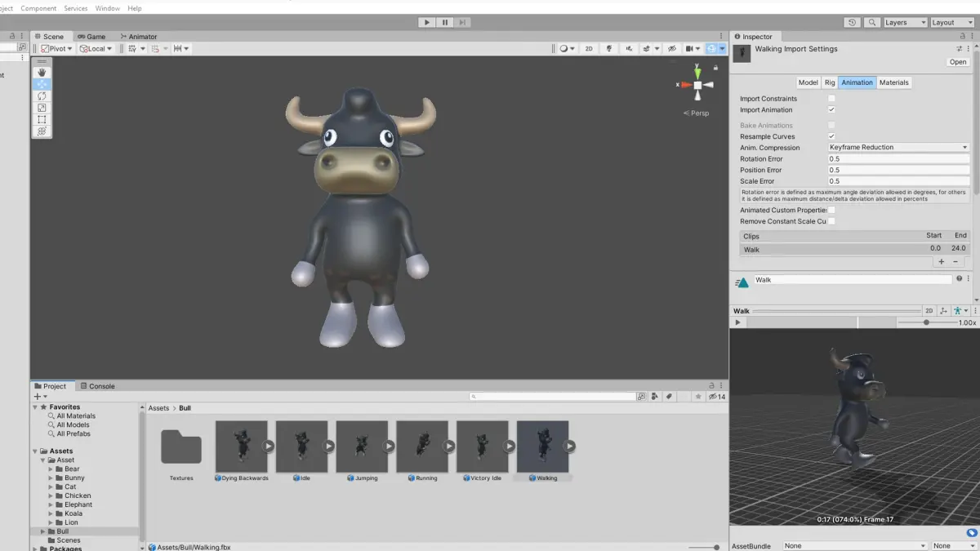
Task: Switch to the Animator tab
Action: click(x=138, y=37)
